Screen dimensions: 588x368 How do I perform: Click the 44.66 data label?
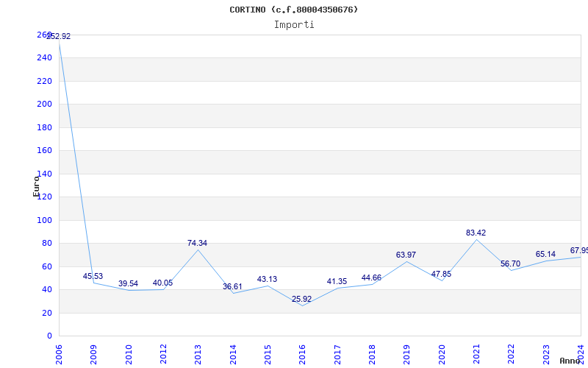click(371, 278)
